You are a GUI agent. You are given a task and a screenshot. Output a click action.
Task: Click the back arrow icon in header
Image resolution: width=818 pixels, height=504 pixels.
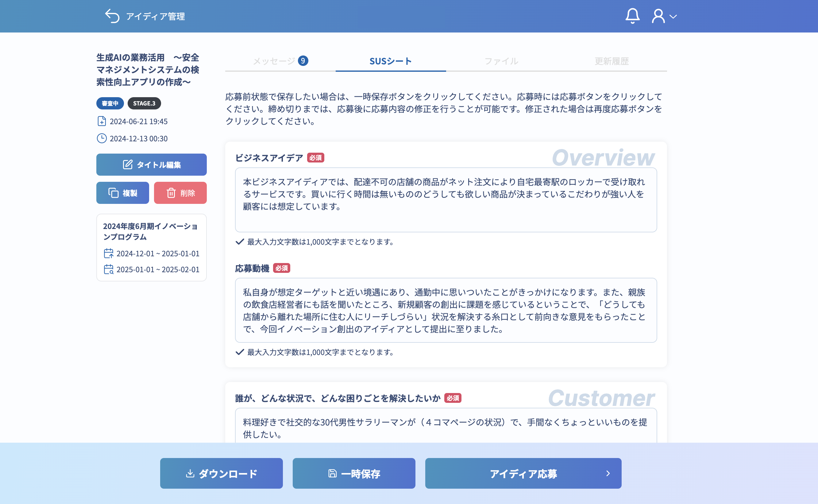112,16
